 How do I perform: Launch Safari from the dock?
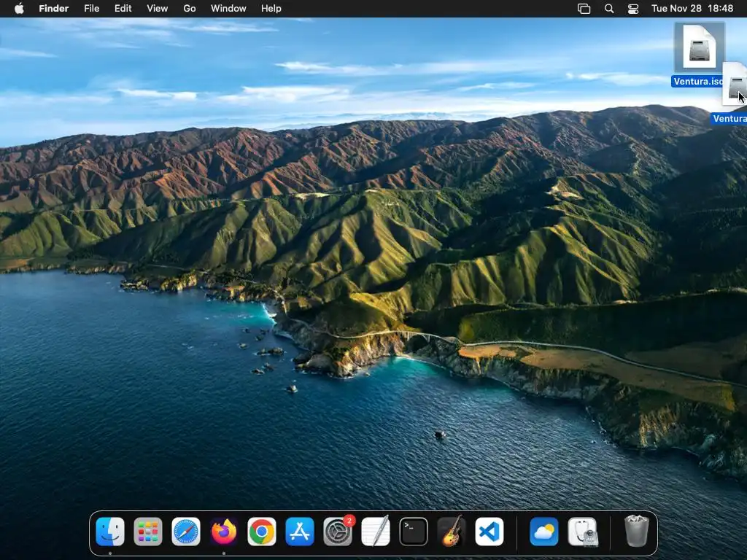tap(186, 532)
